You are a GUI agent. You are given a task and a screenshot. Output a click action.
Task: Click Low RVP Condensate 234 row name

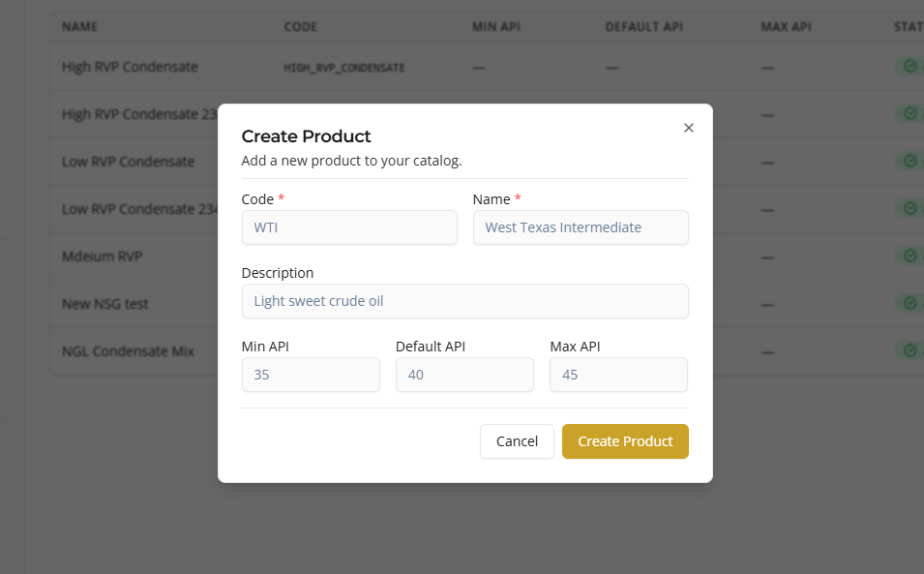[x=139, y=209]
